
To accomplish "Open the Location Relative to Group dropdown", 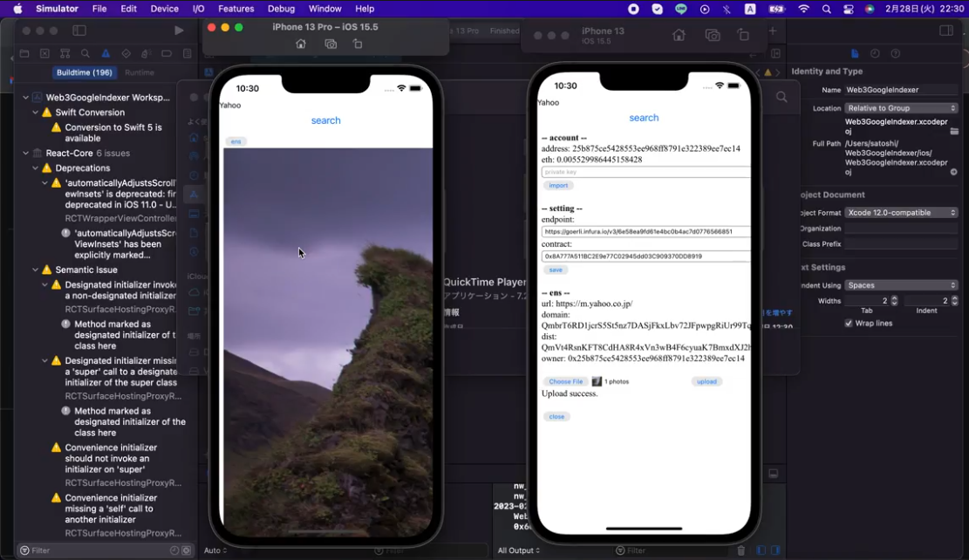I will click(901, 108).
